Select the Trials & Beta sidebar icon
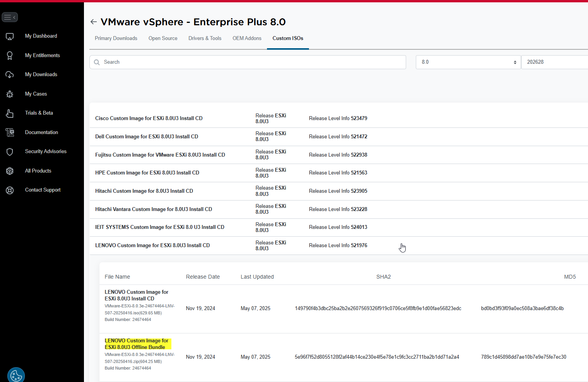This screenshot has height=382, width=588. [x=10, y=113]
